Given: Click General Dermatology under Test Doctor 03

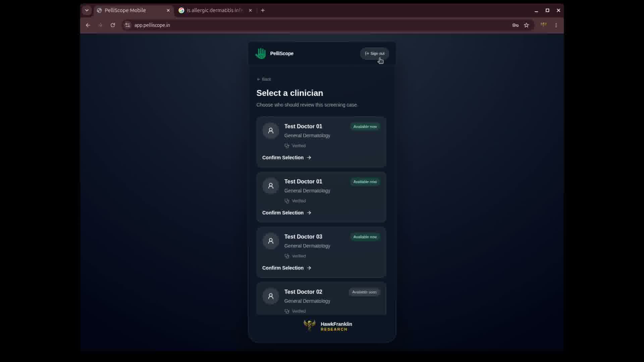Looking at the screenshot, I should pos(307,246).
